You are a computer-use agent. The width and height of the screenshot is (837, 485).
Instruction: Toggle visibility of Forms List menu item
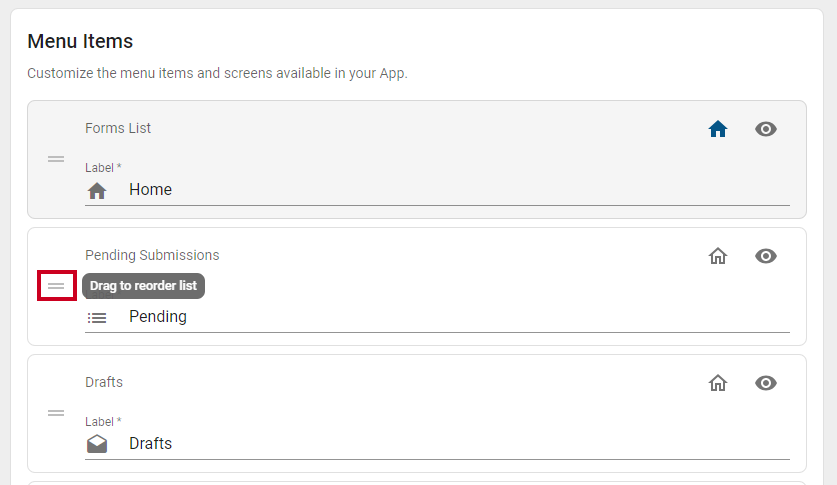pyautogui.click(x=765, y=129)
